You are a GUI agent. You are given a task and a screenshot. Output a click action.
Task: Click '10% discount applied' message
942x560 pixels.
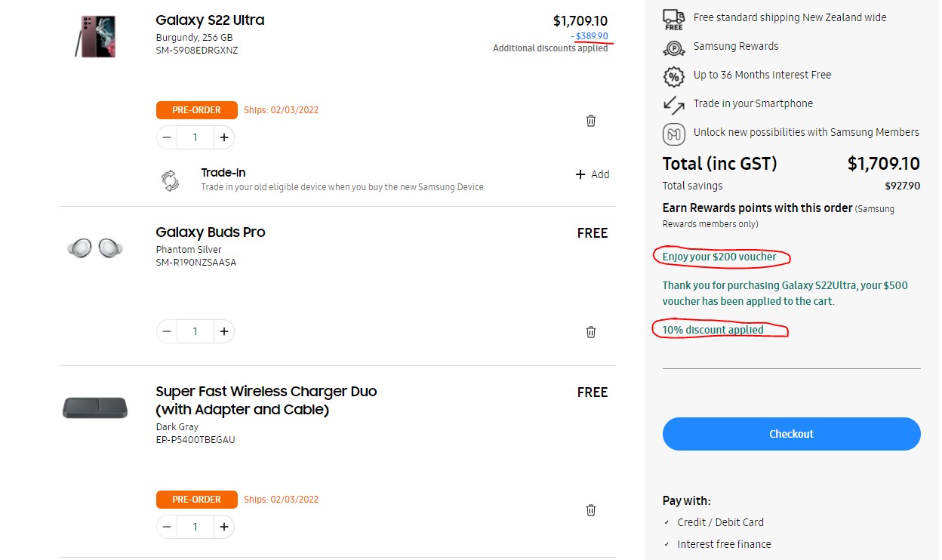[713, 330]
